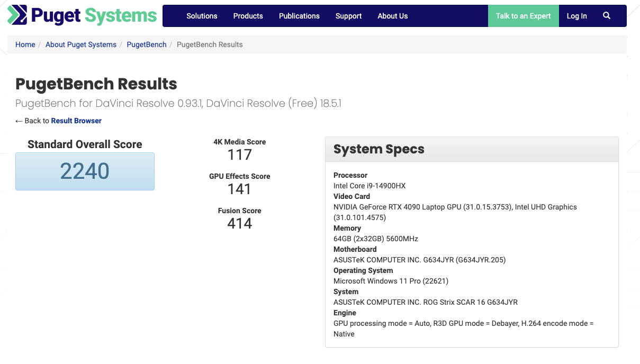Image resolution: width=640 pixels, height=364 pixels.
Task: Click the GPU Effects Score value 141
Action: pyautogui.click(x=239, y=189)
